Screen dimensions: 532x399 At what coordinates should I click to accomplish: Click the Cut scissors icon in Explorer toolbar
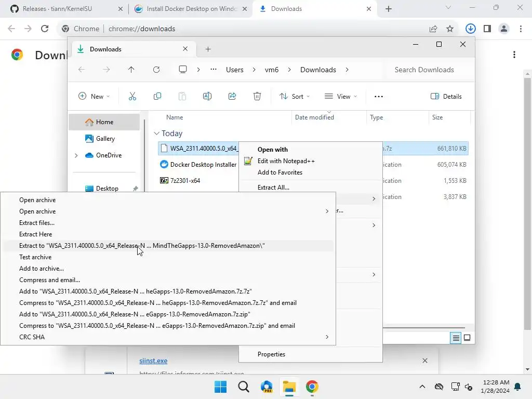point(132,96)
